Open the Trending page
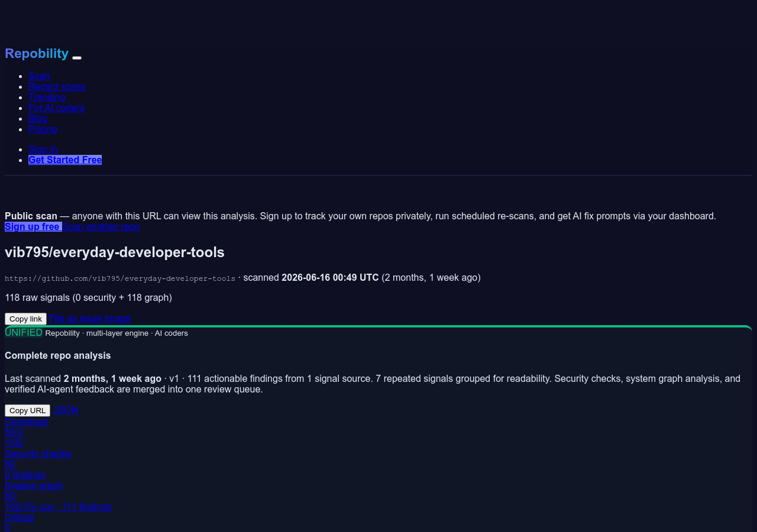Image resolution: width=757 pixels, height=532 pixels. [x=47, y=97]
